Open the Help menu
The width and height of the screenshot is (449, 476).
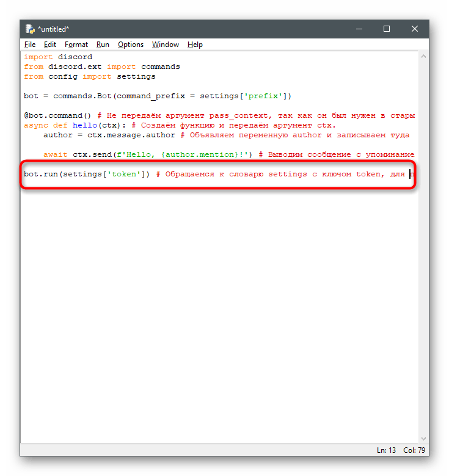(195, 45)
